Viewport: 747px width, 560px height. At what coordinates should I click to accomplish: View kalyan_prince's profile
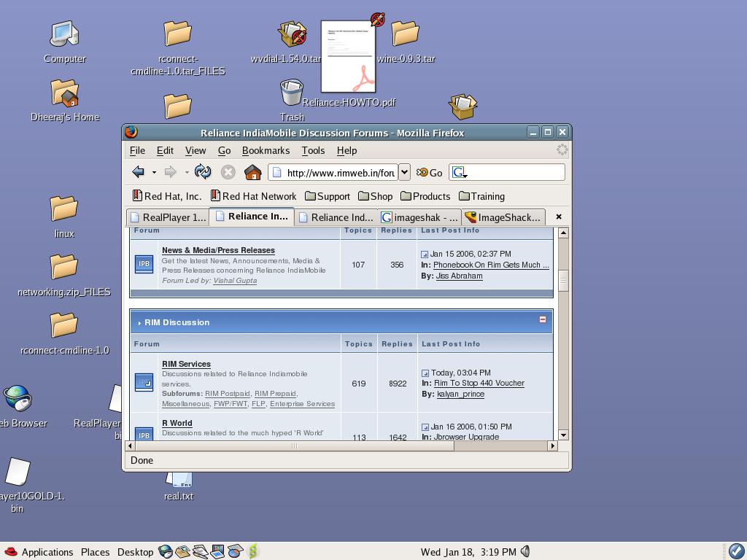point(461,394)
